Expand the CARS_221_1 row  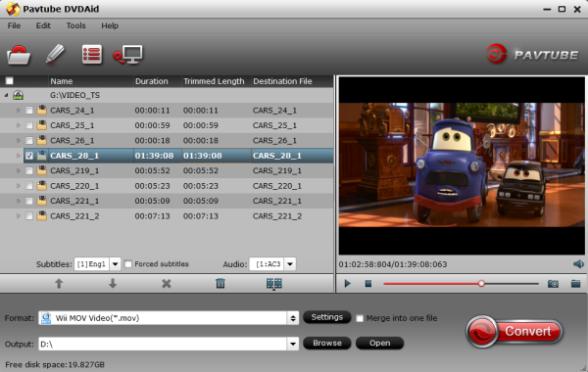[18, 201]
